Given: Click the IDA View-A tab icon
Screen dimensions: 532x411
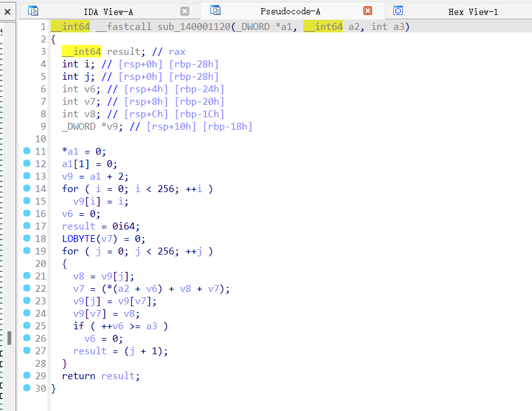Looking at the screenshot, I should (x=33, y=11).
